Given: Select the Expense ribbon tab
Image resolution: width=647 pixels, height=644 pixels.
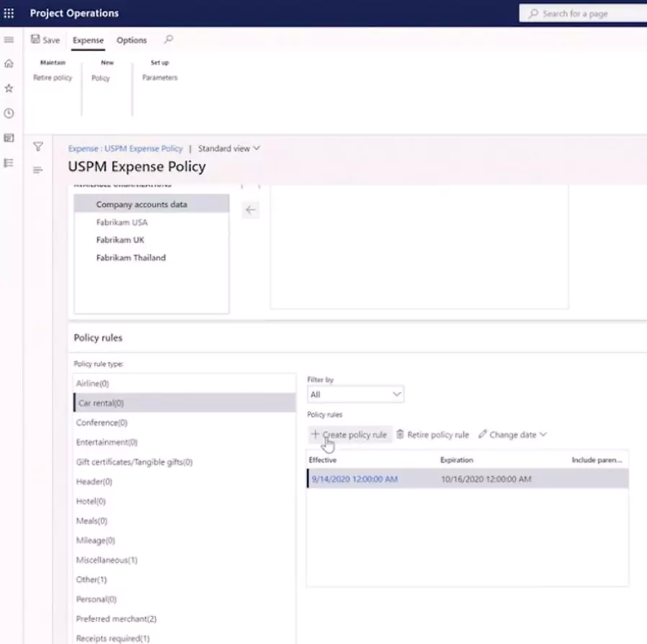Looking at the screenshot, I should 88,40.
